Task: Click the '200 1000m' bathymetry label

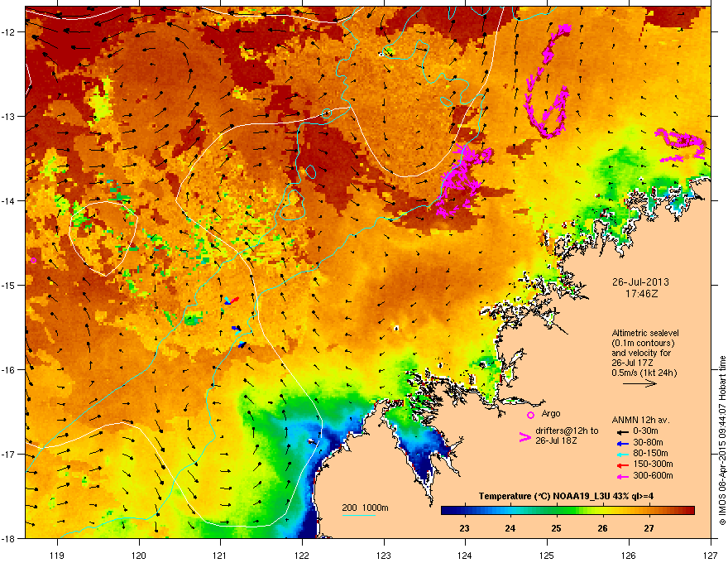Action: point(365,508)
